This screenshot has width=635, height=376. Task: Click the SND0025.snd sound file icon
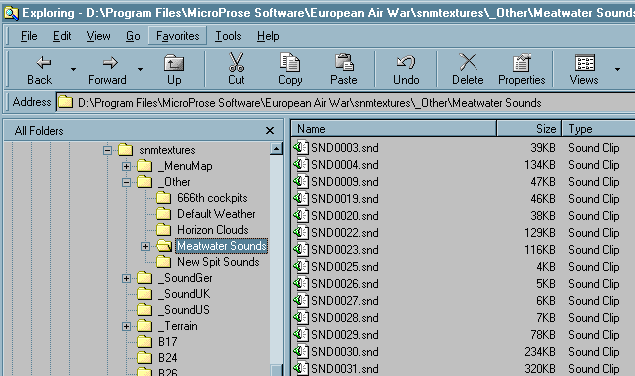[x=301, y=267]
